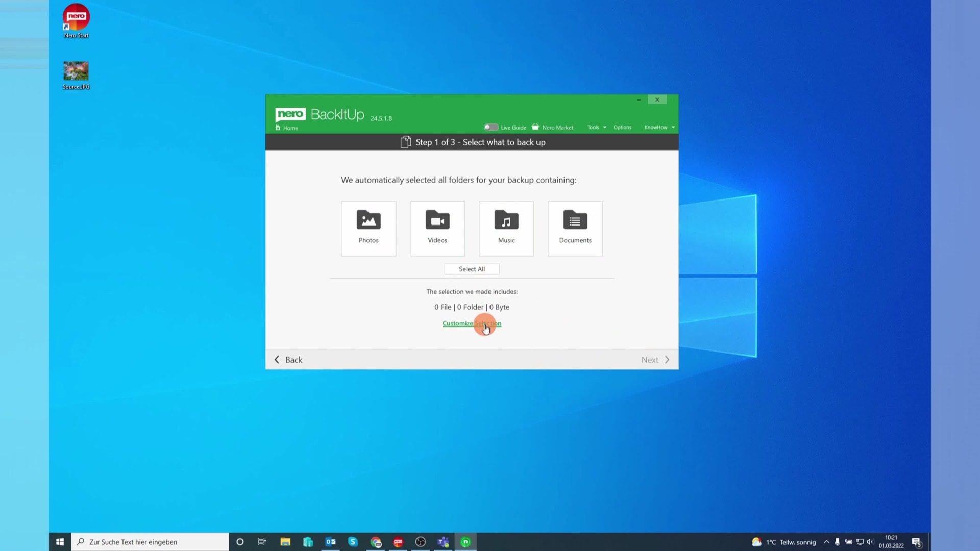Click the microphone tray icon
This screenshot has width=980, height=551.
838,542
